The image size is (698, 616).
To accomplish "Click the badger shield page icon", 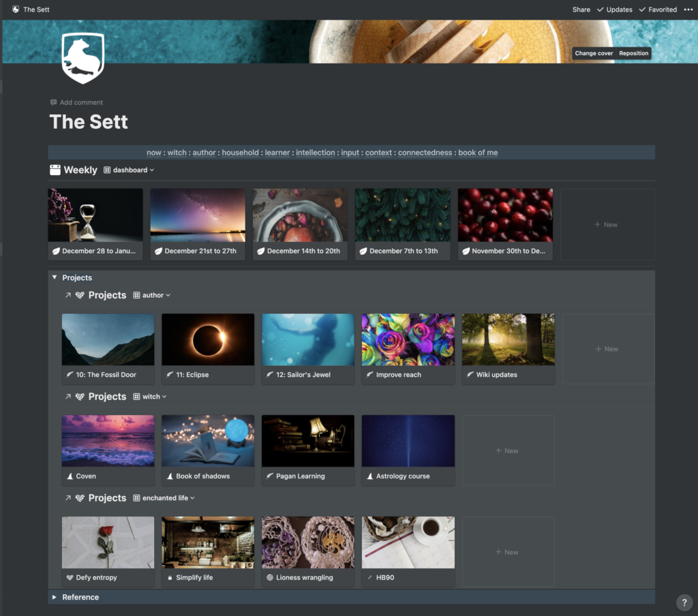I will point(82,58).
